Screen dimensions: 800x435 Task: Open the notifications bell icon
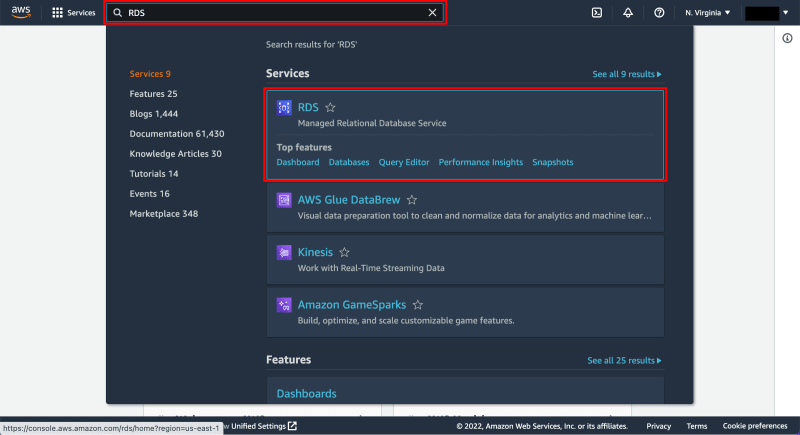coord(628,13)
